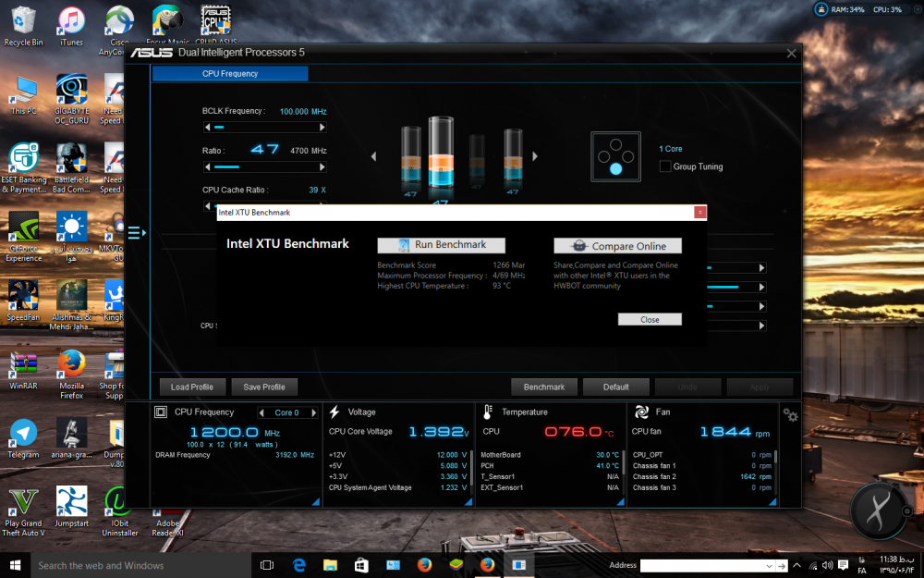Expand the Temperature monitor panel corner

tap(621, 501)
